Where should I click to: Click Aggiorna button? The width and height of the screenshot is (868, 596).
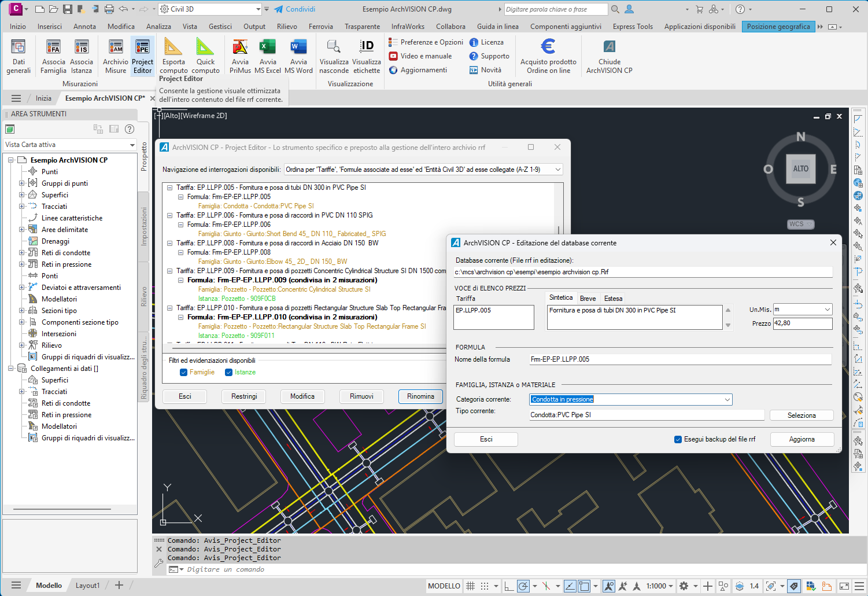point(802,439)
